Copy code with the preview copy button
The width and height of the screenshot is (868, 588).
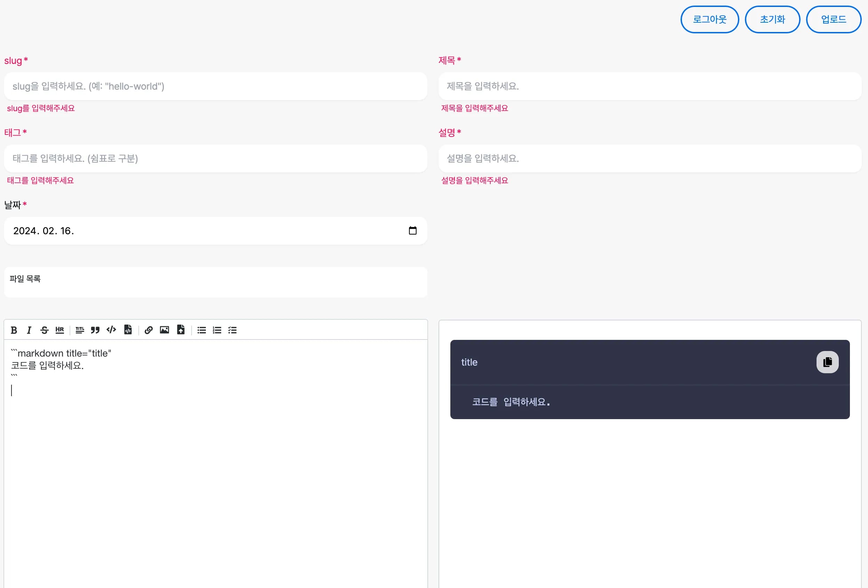click(827, 362)
